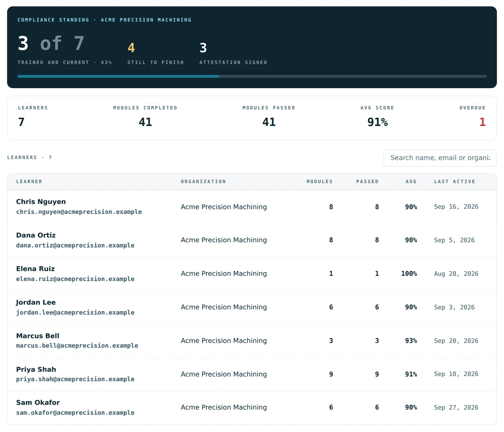
Task: Click the '4' still to finish count
Action: click(131, 48)
